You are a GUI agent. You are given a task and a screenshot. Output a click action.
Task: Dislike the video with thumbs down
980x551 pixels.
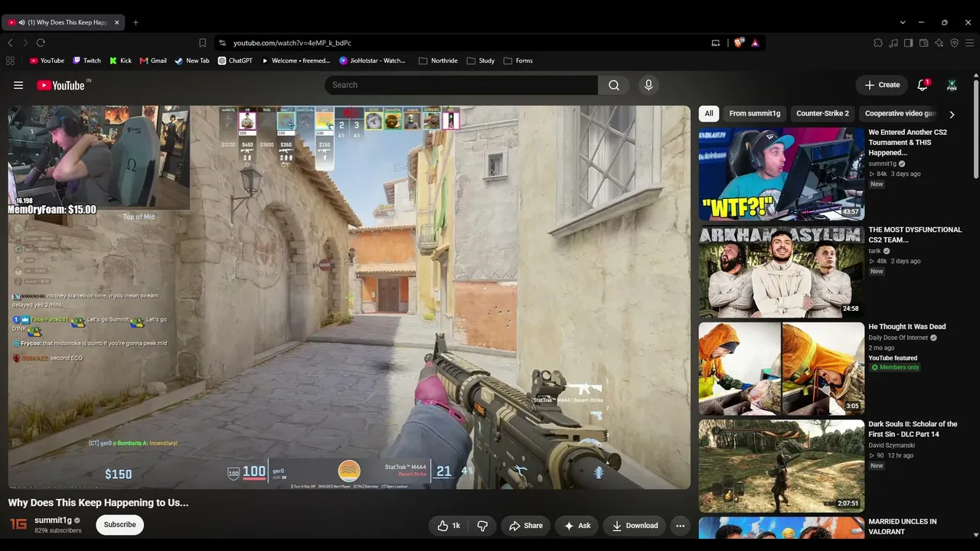click(x=482, y=526)
